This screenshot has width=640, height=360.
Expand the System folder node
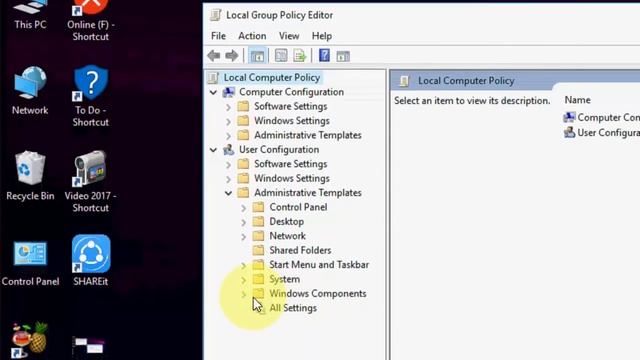(244, 280)
